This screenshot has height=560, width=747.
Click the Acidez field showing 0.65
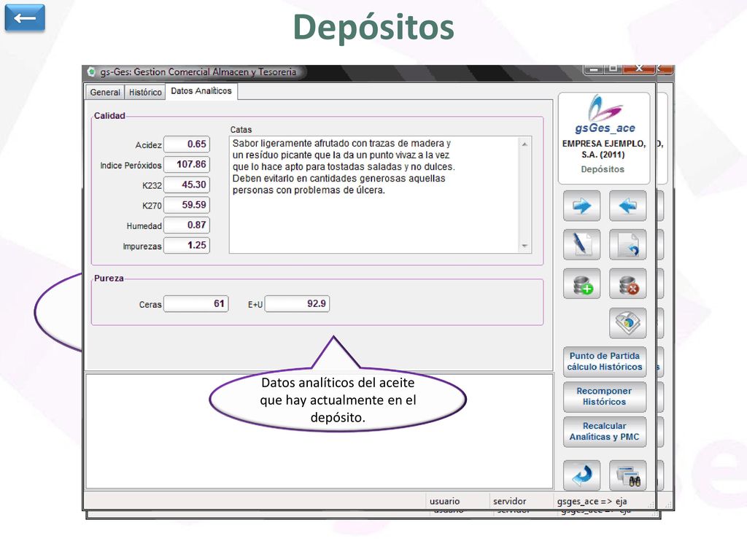[x=187, y=144]
